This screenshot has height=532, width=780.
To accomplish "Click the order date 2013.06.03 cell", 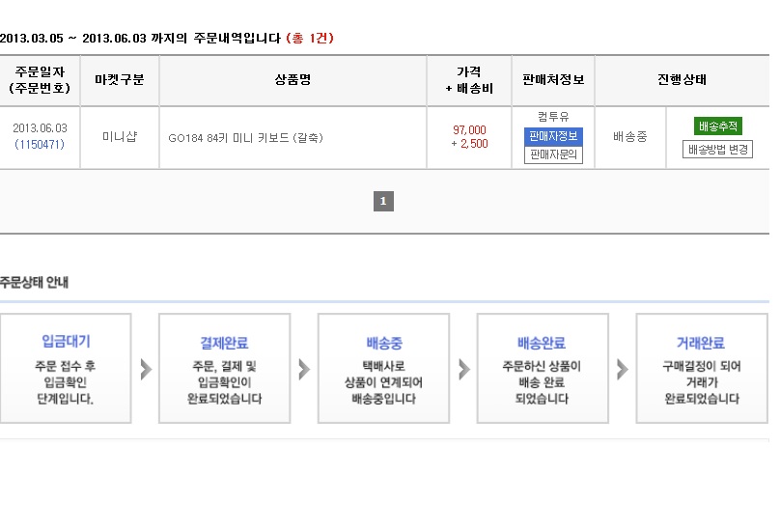I will point(40,127).
